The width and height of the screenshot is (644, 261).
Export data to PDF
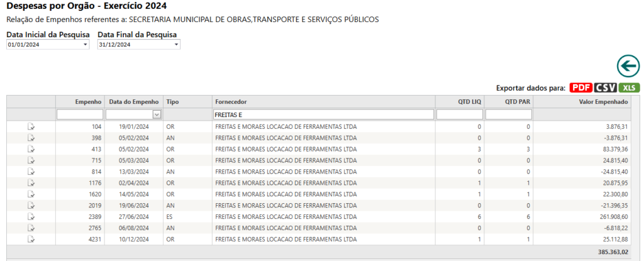580,87
